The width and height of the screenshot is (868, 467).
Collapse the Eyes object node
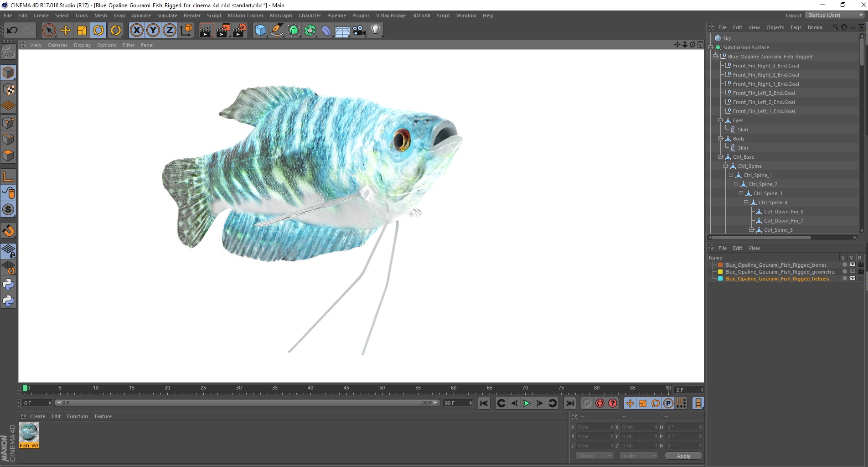click(x=720, y=120)
